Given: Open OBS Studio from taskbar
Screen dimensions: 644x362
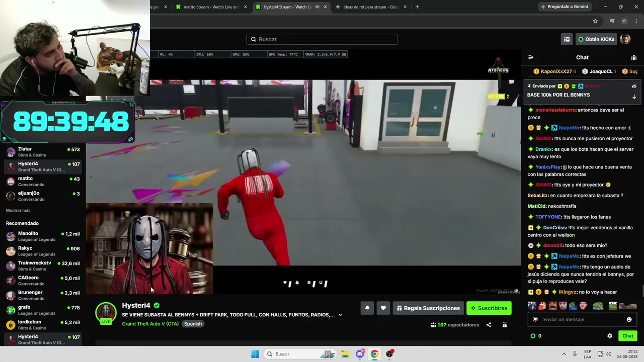Looking at the screenshot, I should coord(389,354).
